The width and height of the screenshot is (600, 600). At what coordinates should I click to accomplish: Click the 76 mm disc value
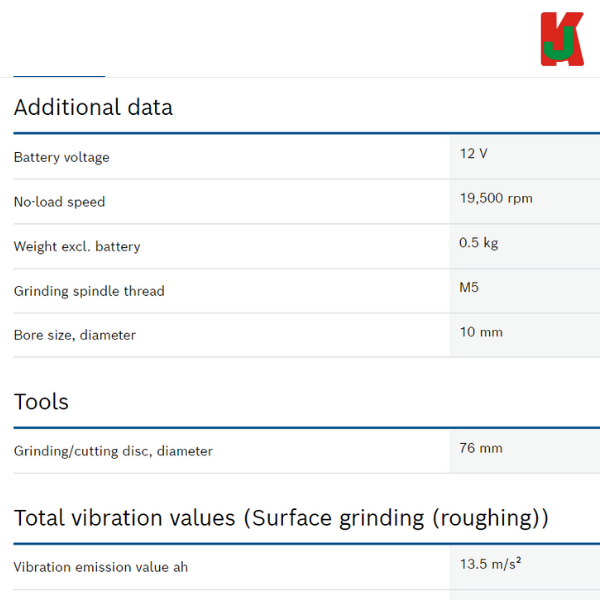click(x=481, y=448)
